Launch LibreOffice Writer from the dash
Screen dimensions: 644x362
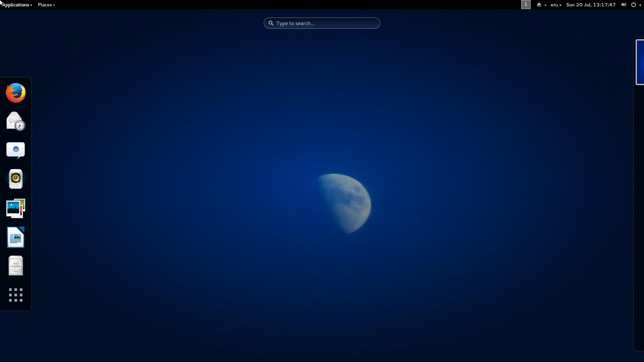pyautogui.click(x=16, y=237)
